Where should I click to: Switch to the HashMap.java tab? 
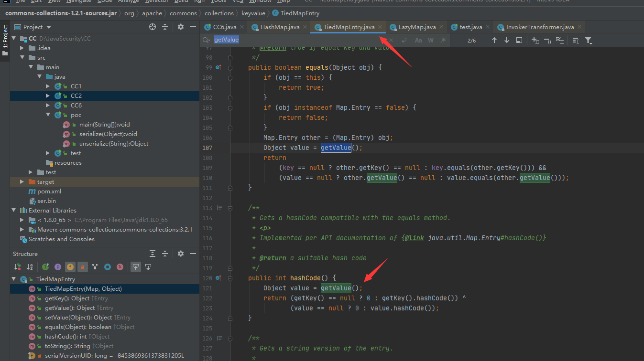tap(280, 27)
